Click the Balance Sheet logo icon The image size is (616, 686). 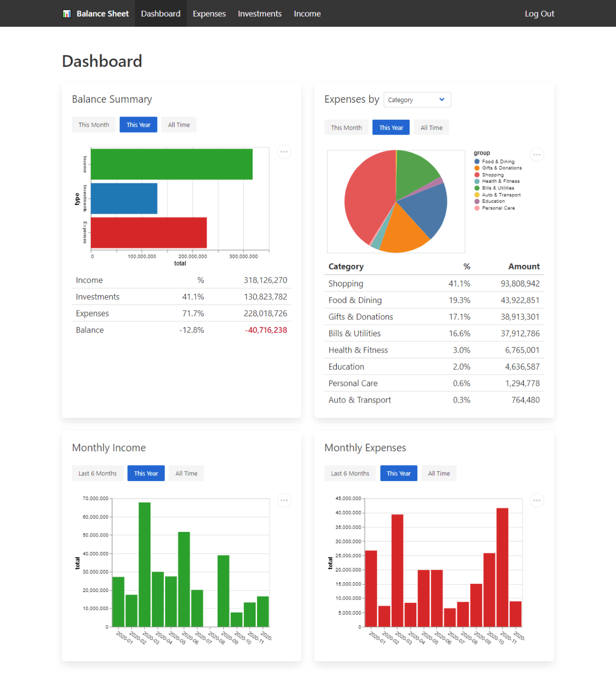pyautogui.click(x=67, y=14)
